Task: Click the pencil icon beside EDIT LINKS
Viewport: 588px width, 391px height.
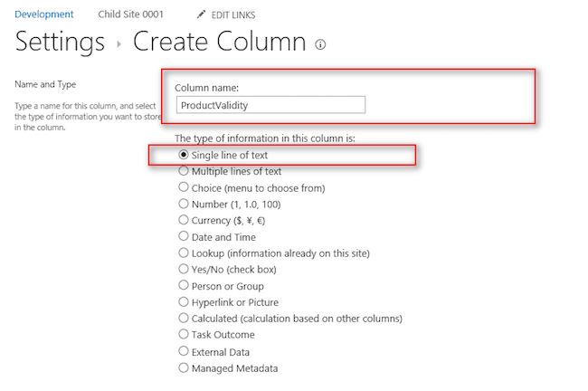Action: [201, 15]
